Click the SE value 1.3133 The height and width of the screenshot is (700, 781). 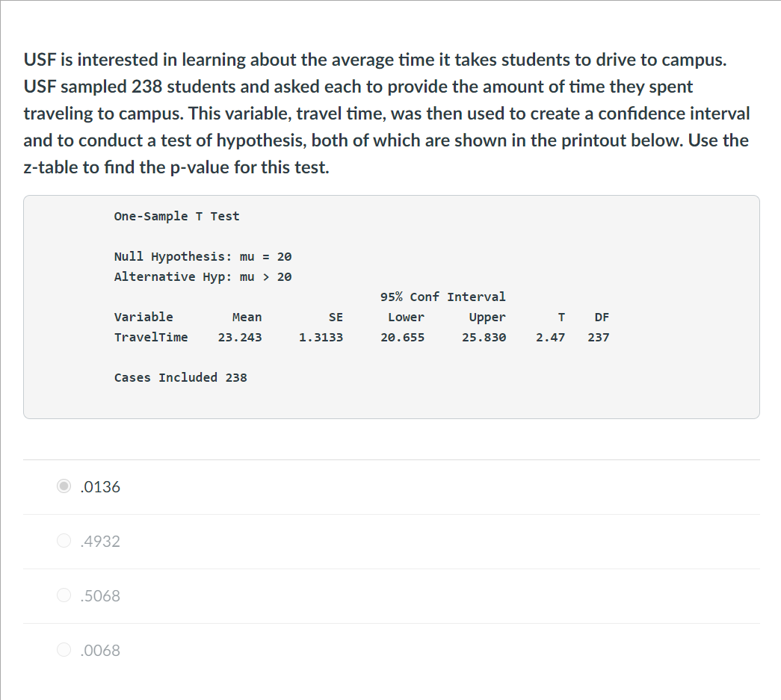(x=321, y=338)
